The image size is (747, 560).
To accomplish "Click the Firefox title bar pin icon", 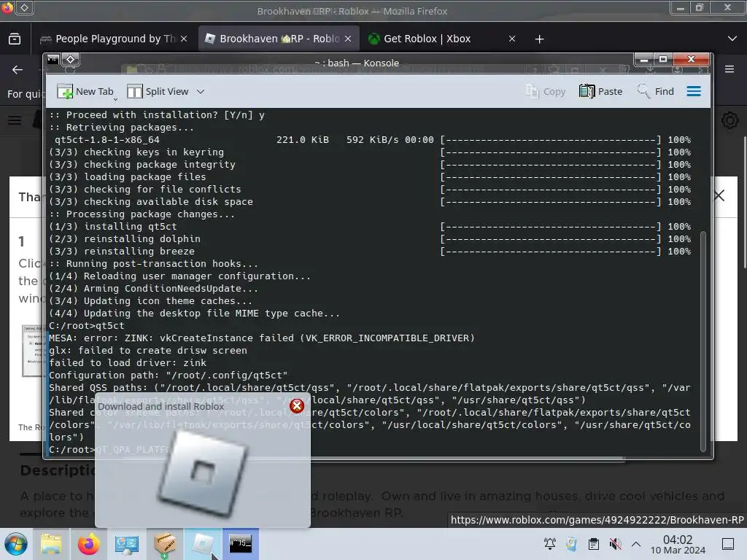I will [24, 7].
